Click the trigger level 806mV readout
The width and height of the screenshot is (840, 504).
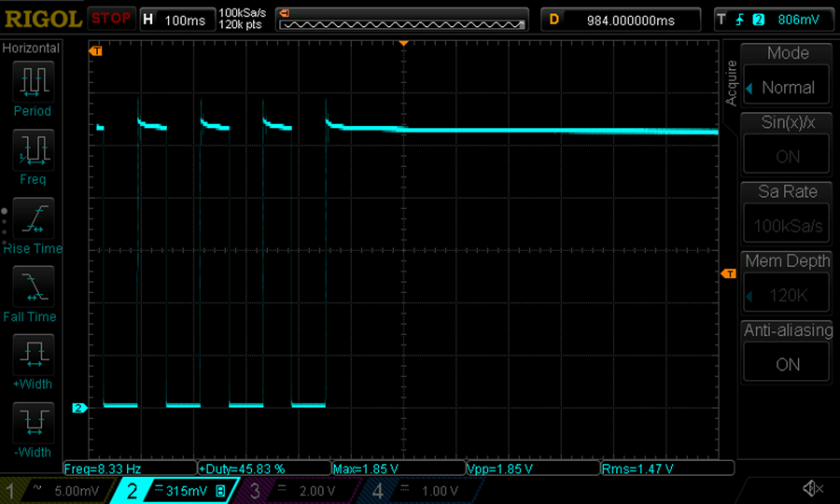[798, 20]
